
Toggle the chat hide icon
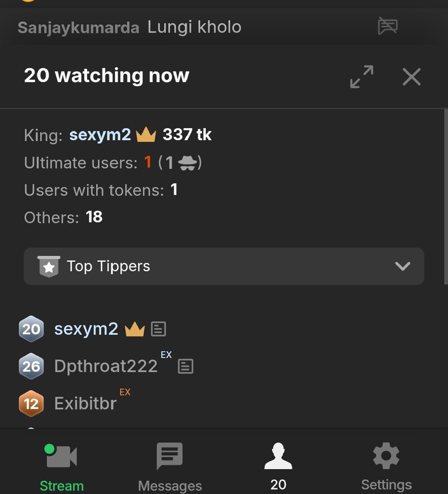pos(388,27)
